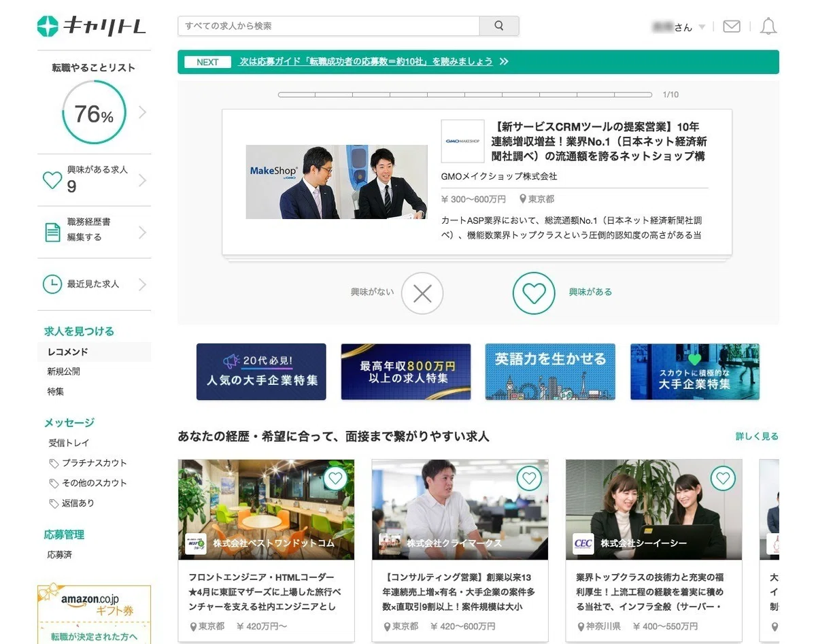Click the ¥300〜600万円 salary text

tap(473, 199)
